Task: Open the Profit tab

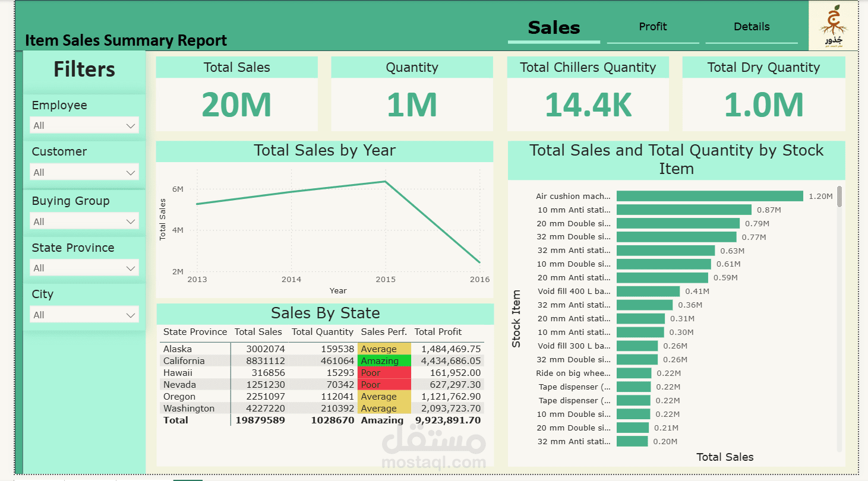Action: [653, 27]
